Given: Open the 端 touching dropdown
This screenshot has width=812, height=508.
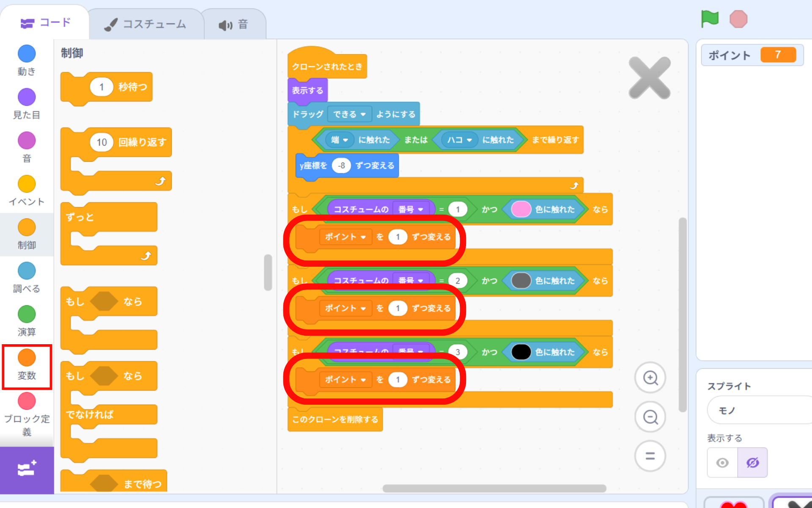Looking at the screenshot, I should click(340, 140).
